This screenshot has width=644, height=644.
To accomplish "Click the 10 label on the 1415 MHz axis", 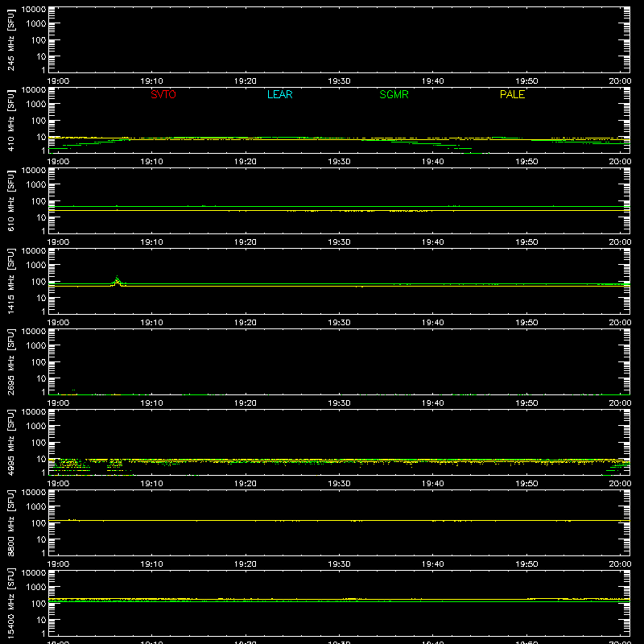I will [x=42, y=298].
